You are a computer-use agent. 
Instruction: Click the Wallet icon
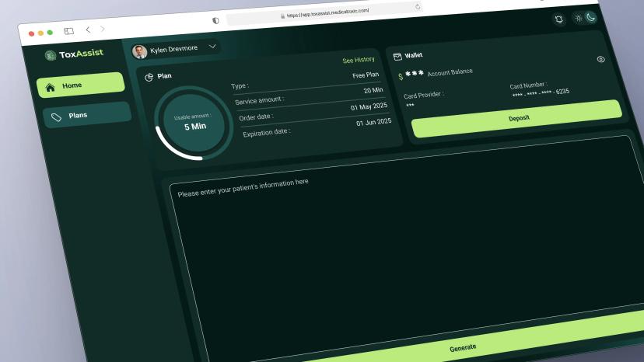(397, 57)
